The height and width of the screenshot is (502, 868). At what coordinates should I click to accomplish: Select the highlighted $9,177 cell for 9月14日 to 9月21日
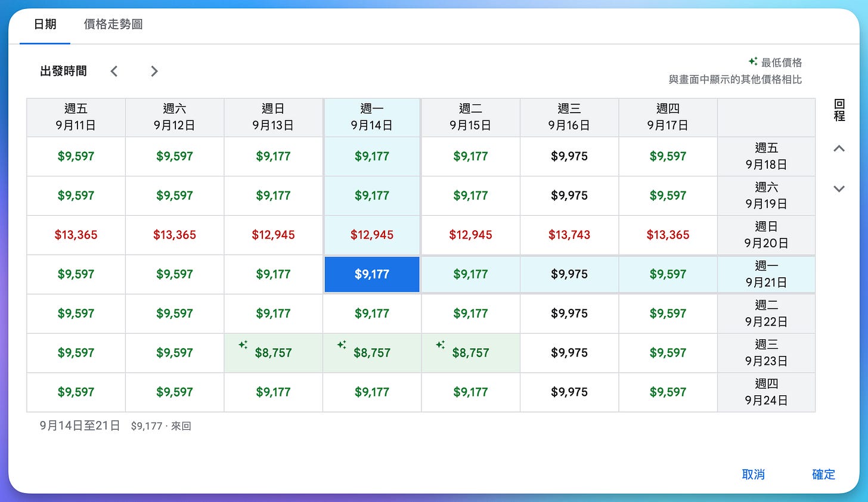pos(372,274)
